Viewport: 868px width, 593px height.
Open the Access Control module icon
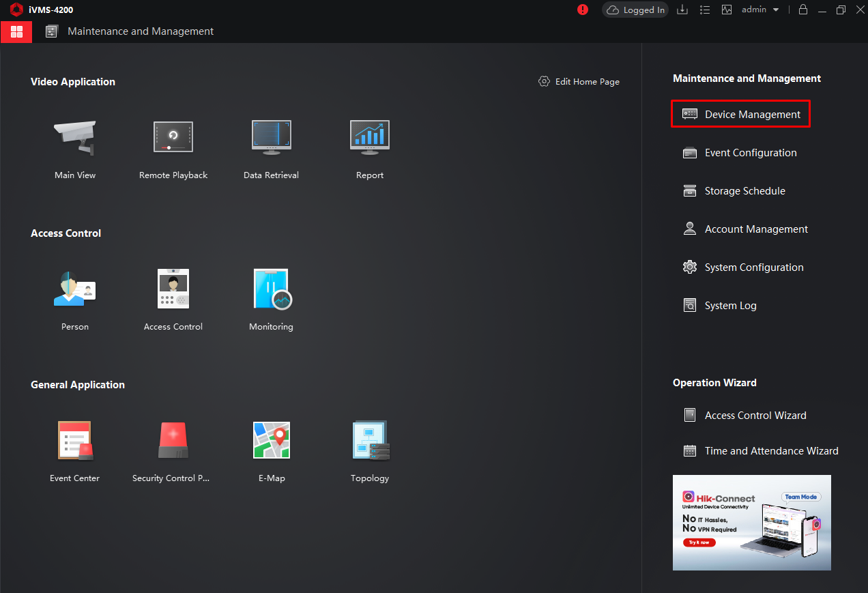pos(173,289)
